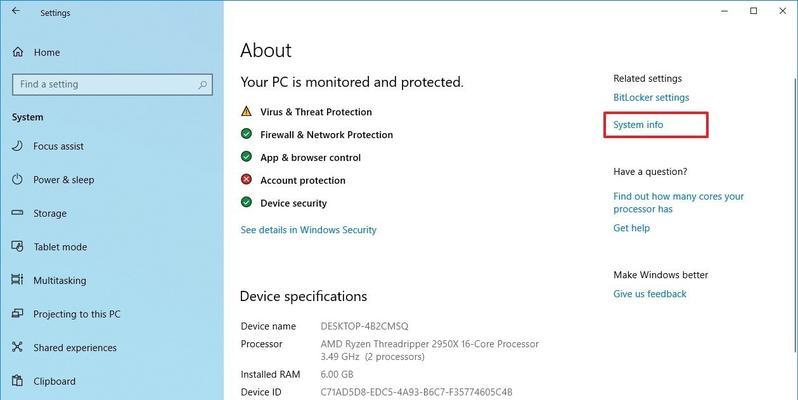Click the Account protection red error icon

[x=246, y=179]
